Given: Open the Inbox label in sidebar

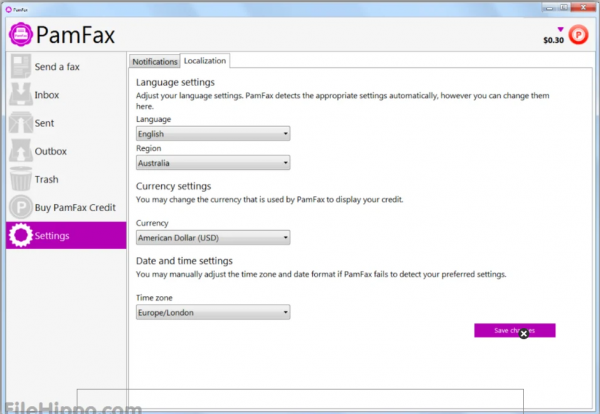Looking at the screenshot, I should click(x=47, y=95).
